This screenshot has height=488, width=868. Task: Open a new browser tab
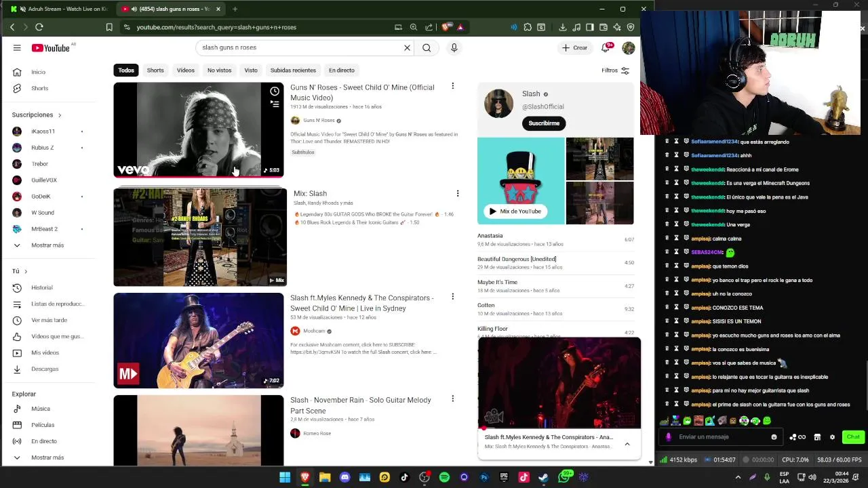[235, 9]
